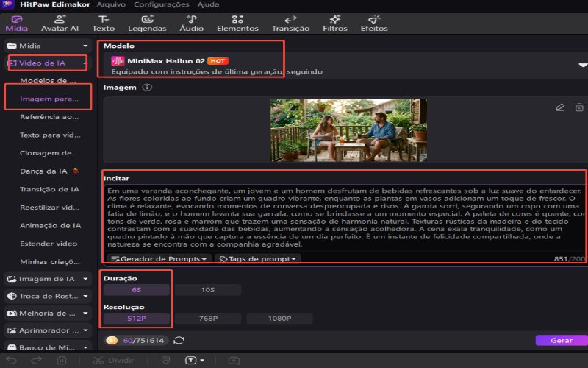Image resolution: width=588 pixels, height=368 pixels.
Task: Click the redo arrow icon
Action: point(36,361)
